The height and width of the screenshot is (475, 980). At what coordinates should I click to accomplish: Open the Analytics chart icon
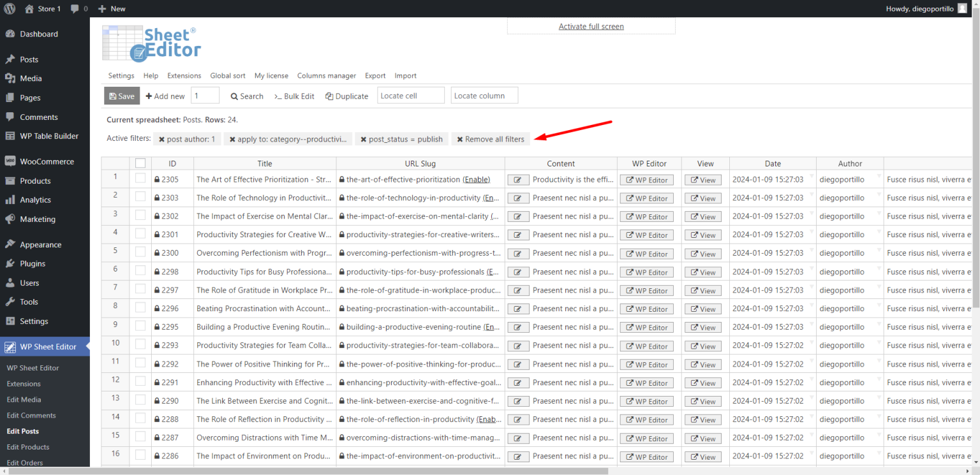[10, 200]
